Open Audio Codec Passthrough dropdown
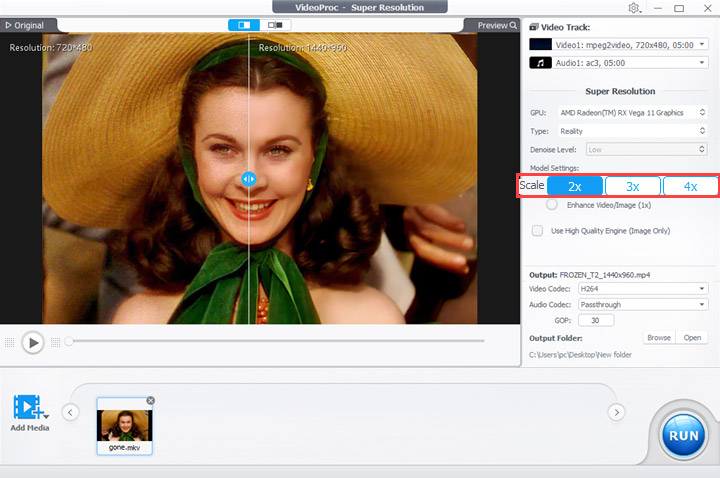 click(640, 304)
